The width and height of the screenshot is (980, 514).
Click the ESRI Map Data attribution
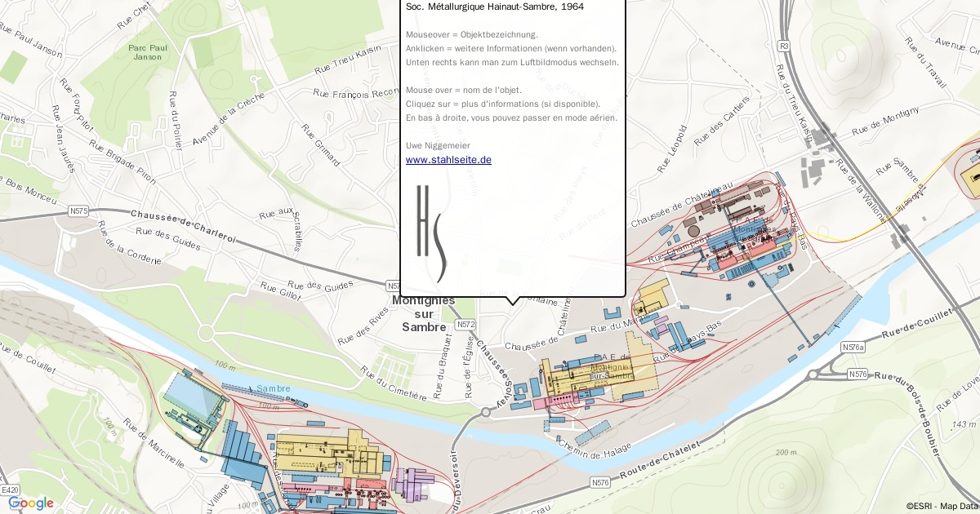point(941,507)
